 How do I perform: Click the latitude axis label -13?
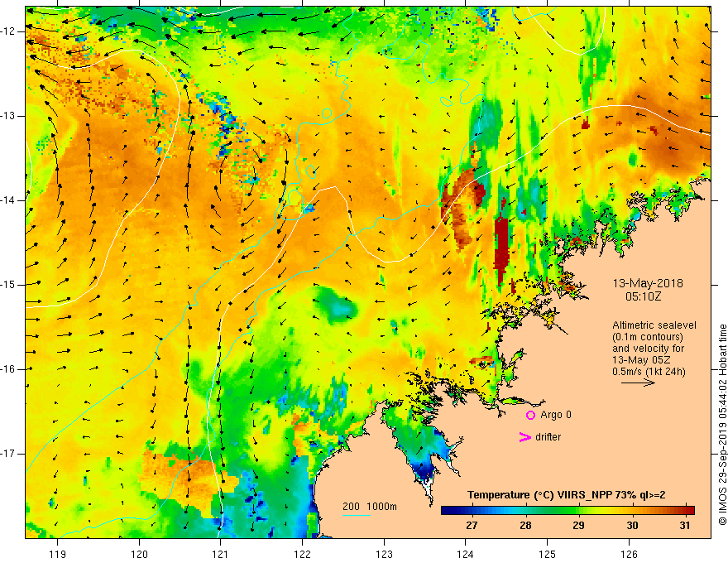click(x=9, y=116)
